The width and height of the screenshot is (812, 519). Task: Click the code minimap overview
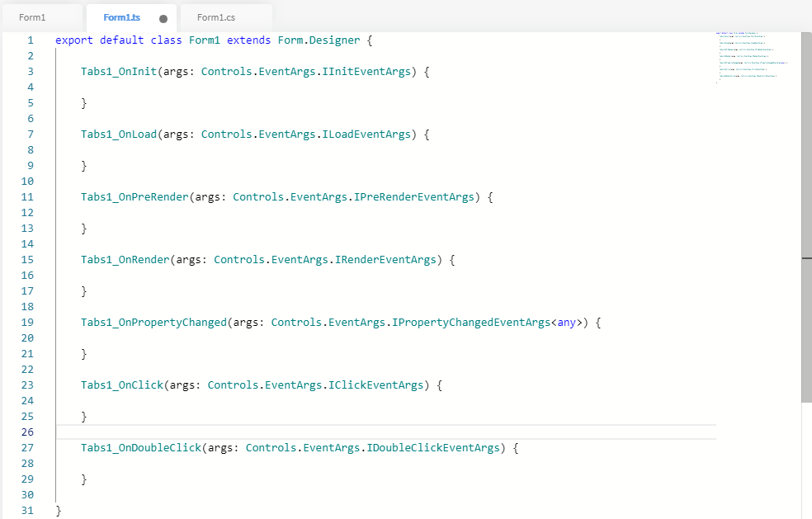click(x=752, y=57)
